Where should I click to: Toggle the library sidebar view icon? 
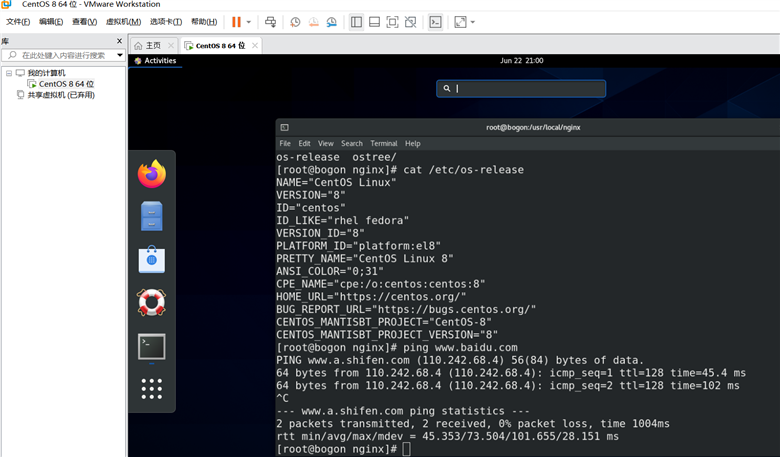pos(356,22)
